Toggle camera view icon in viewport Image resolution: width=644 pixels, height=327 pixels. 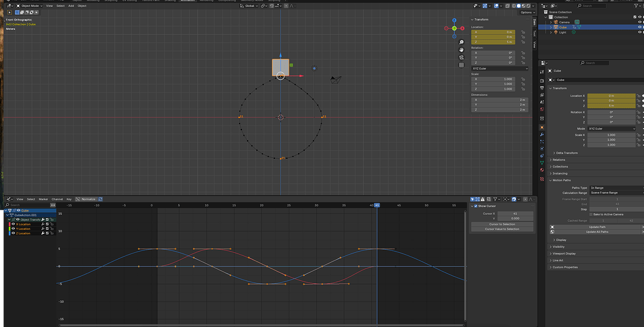click(461, 57)
